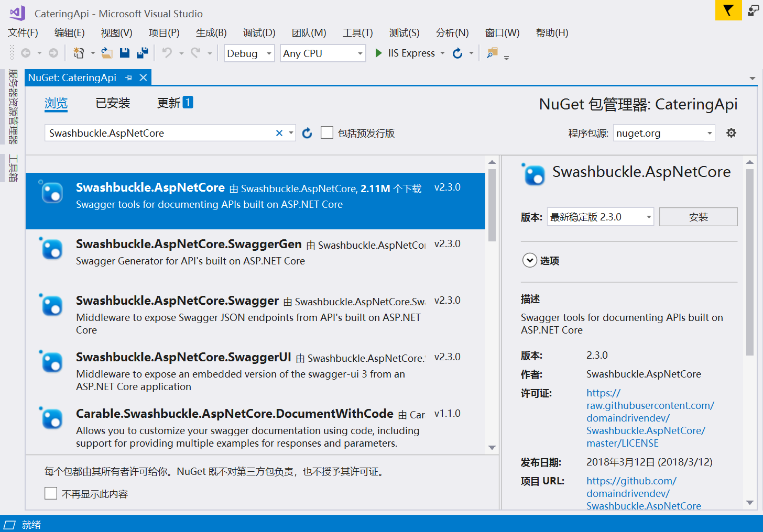Click the New Project toolbar icon
This screenshot has width=763, height=532.
(x=79, y=53)
